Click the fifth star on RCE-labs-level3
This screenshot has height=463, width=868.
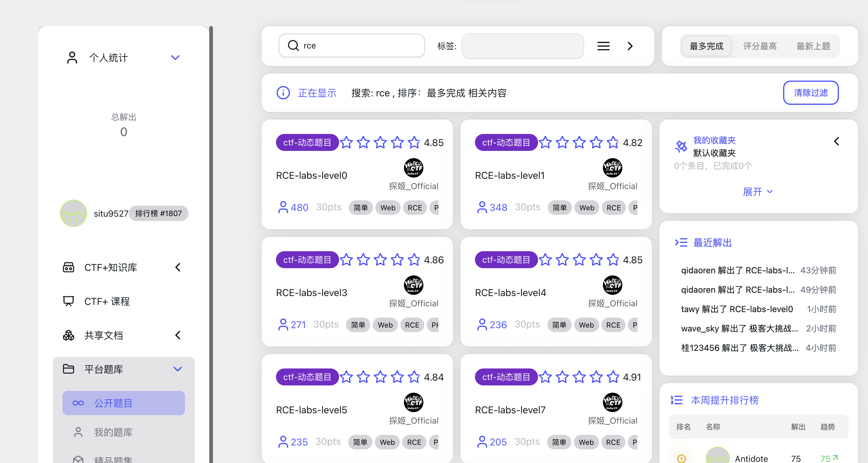point(414,260)
